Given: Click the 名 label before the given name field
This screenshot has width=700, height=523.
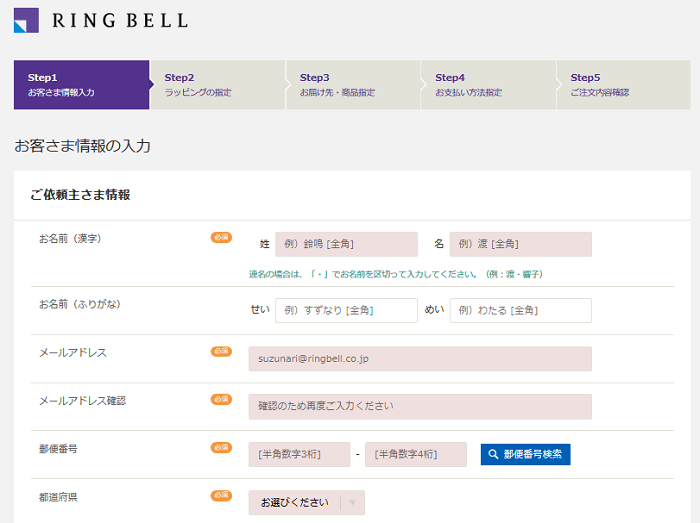Looking at the screenshot, I should (439, 244).
